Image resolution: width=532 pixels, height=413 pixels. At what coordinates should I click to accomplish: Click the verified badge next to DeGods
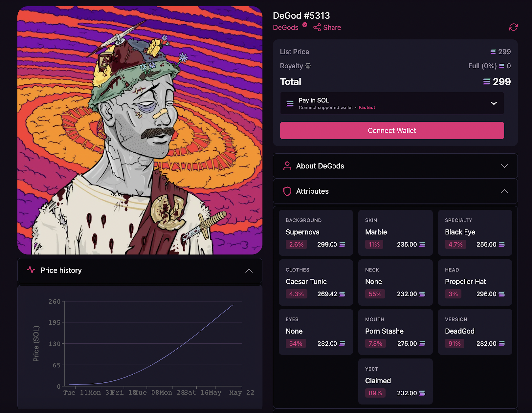point(305,25)
